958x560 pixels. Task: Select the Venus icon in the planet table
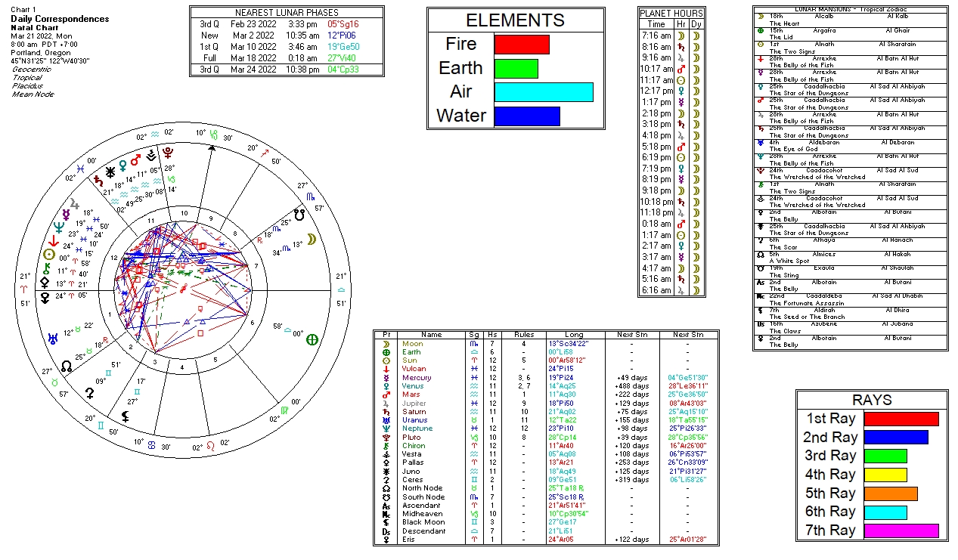point(386,385)
